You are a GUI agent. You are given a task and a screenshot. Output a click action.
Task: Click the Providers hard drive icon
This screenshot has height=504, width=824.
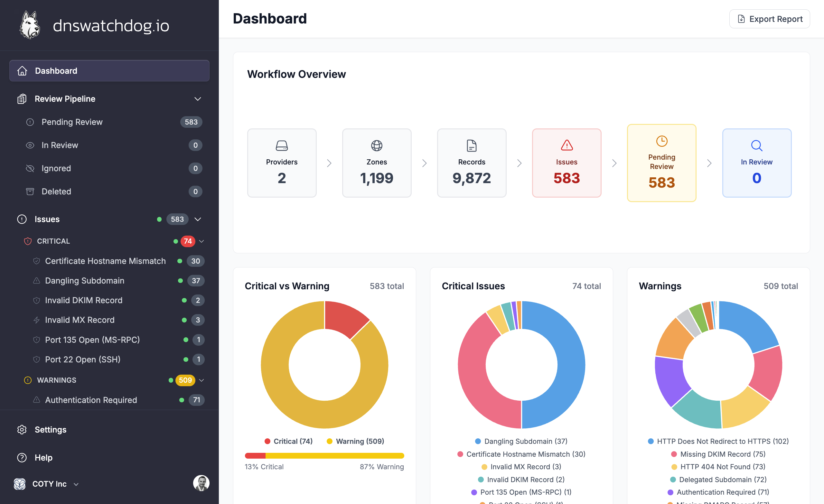282,146
